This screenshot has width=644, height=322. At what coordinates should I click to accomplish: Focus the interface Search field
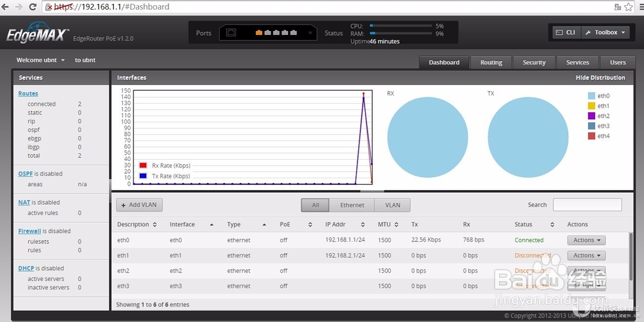click(587, 205)
